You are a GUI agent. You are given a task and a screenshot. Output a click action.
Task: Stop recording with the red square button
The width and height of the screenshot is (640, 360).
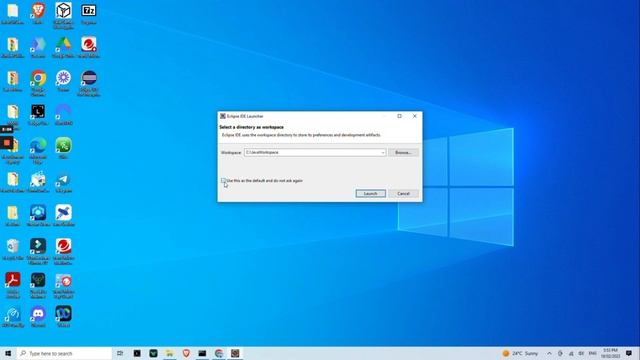tap(7, 142)
